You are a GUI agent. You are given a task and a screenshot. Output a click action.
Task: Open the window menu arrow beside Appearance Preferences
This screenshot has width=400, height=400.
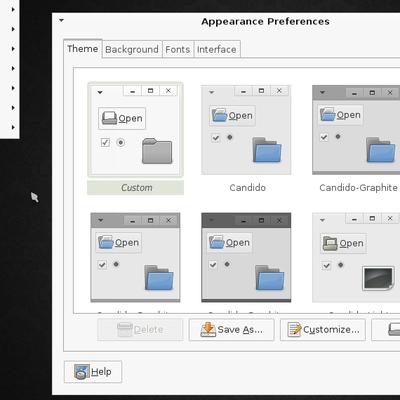(x=61, y=21)
